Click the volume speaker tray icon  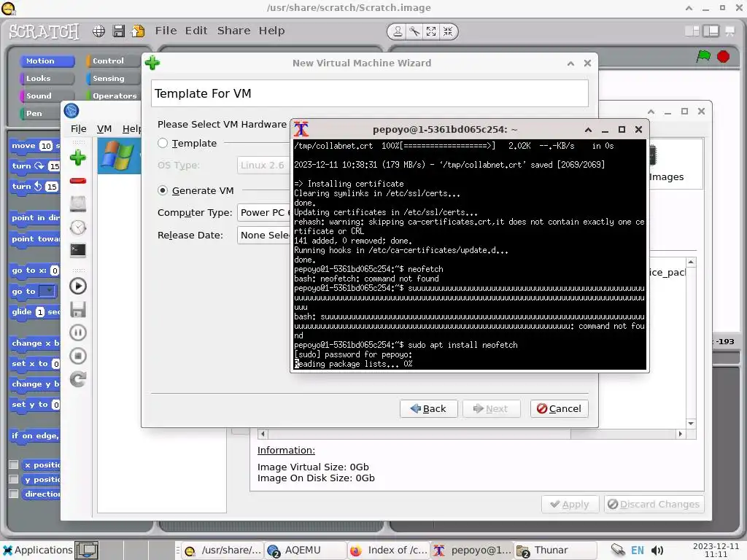pos(657,551)
